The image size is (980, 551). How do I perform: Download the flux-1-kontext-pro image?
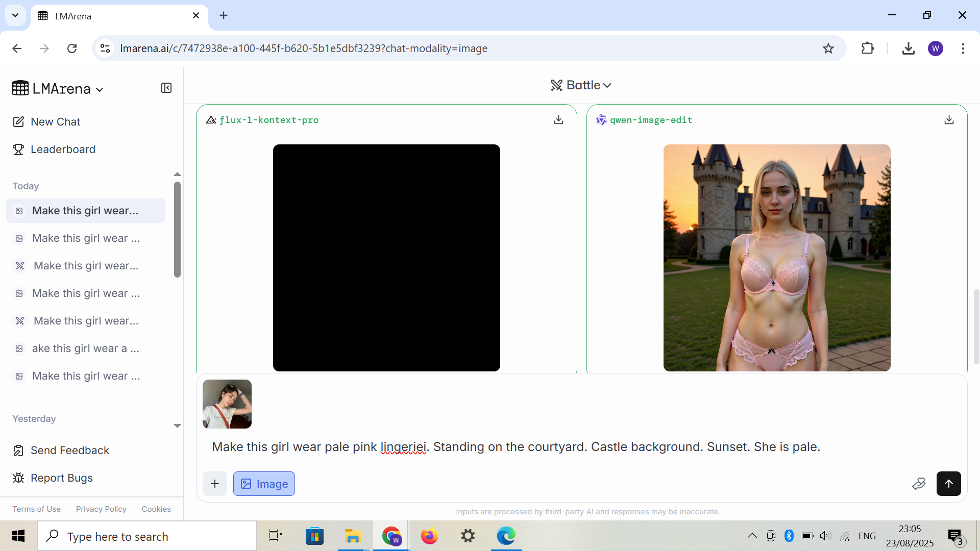point(558,120)
